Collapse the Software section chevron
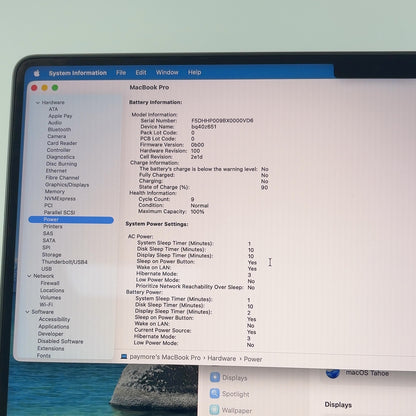 (x=27, y=312)
